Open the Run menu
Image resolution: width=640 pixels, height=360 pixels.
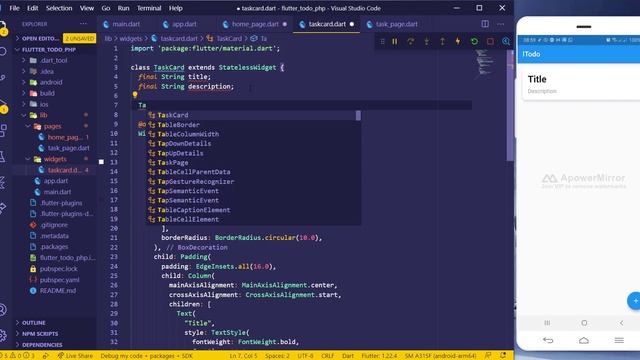(x=123, y=8)
